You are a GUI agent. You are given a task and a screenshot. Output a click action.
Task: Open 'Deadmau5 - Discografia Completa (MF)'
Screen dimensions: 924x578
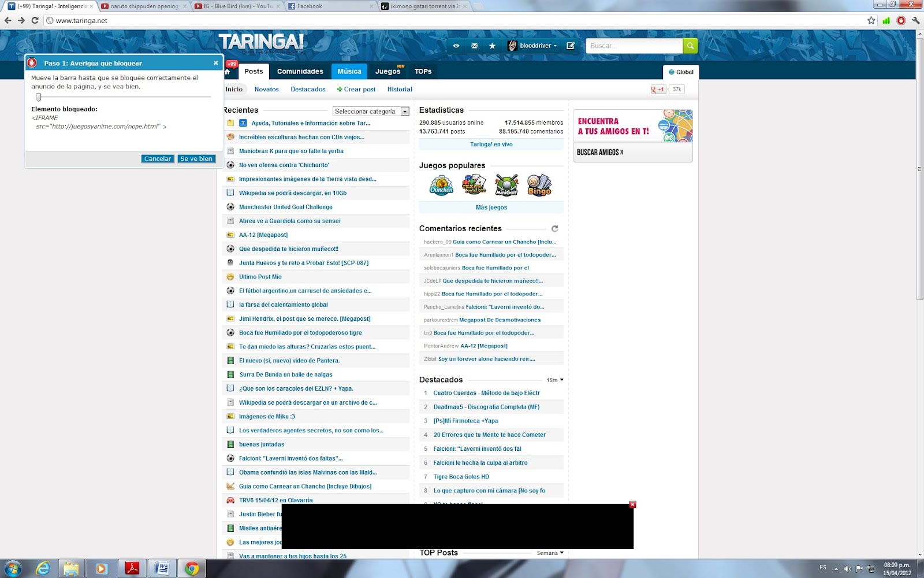pyautogui.click(x=487, y=407)
